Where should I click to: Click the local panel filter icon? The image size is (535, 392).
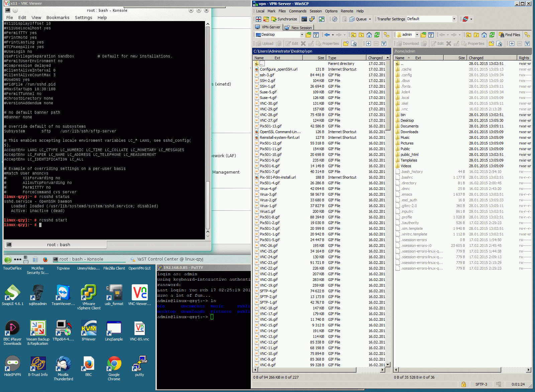pyautogui.click(x=316, y=35)
